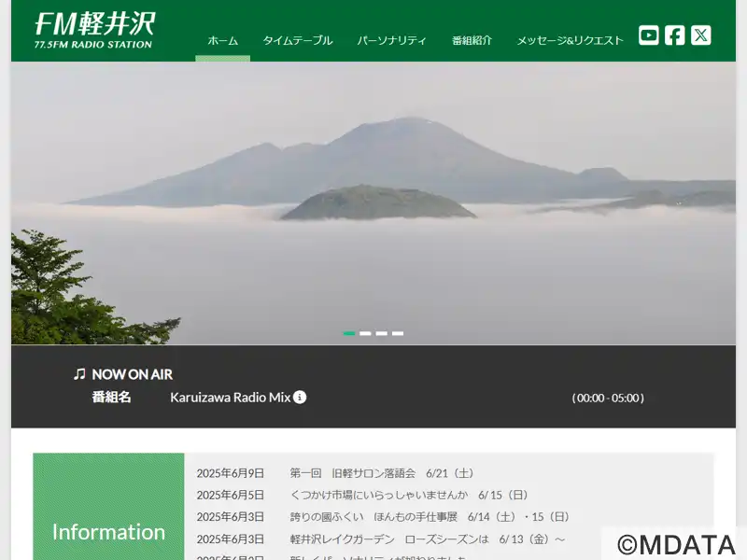
Task: Select the third slider indicator dot
Action: (x=382, y=333)
